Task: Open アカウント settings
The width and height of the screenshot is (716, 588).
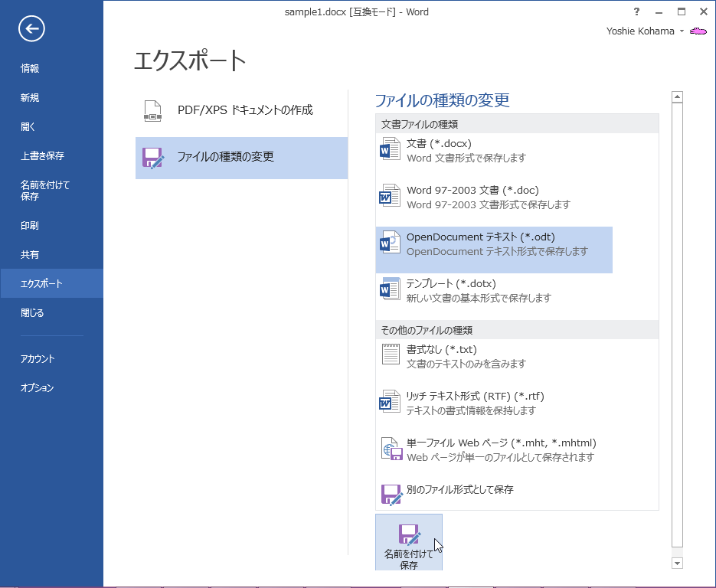Action: pos(51,359)
